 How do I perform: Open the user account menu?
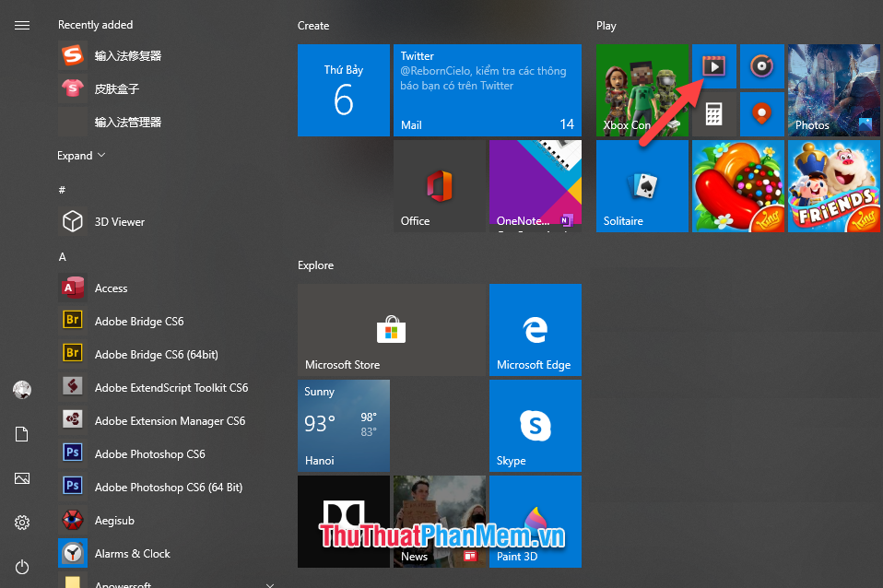pos(22,389)
